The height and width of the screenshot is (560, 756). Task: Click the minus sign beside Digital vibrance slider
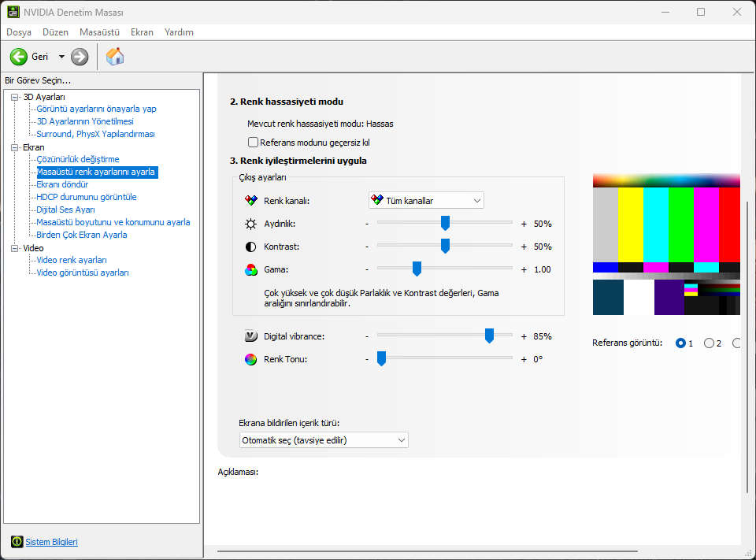(367, 336)
